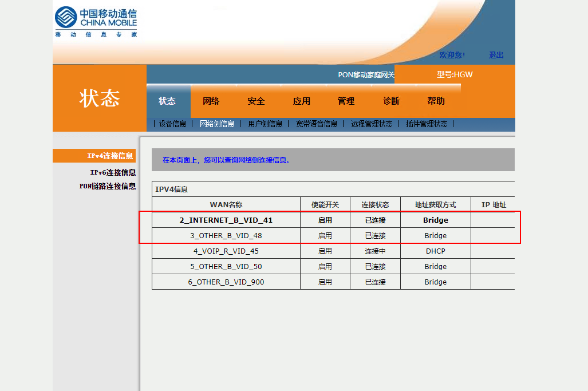The image size is (588, 391).
Task: Click the 退出 logout link
Action: (x=496, y=56)
